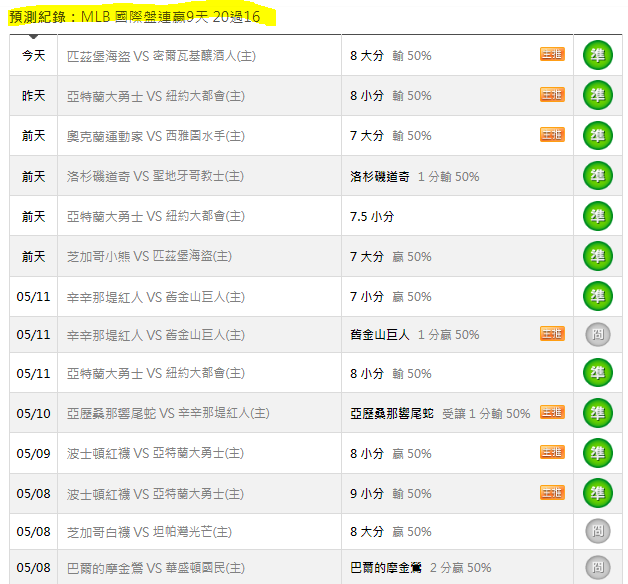Viewport: 628px width, 584px height.
Task: Click the 準 icon in the 05/10 亞歷桑那響尾蛇 row
Action: point(598,413)
